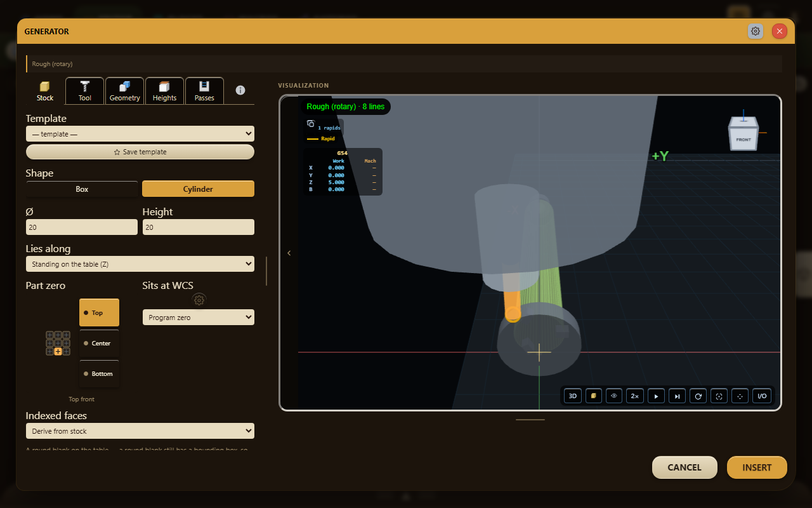Click the CANCEL button
This screenshot has height=508, width=812.
point(684,467)
